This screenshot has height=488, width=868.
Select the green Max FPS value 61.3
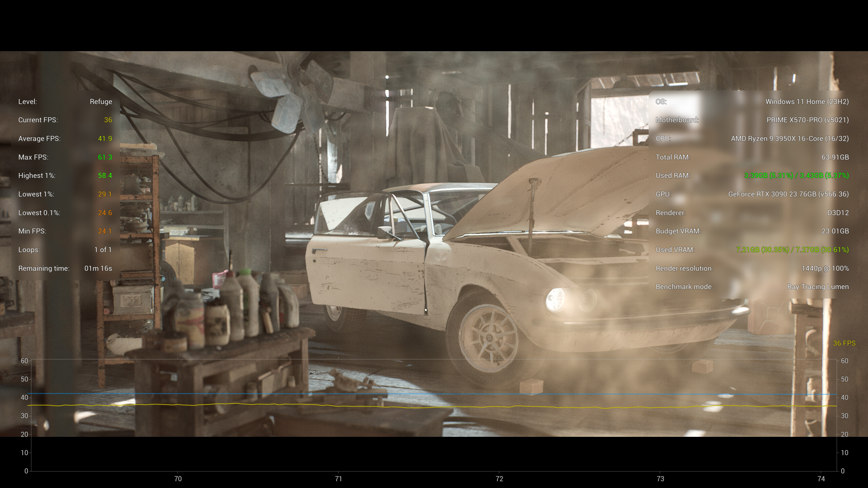pos(106,157)
